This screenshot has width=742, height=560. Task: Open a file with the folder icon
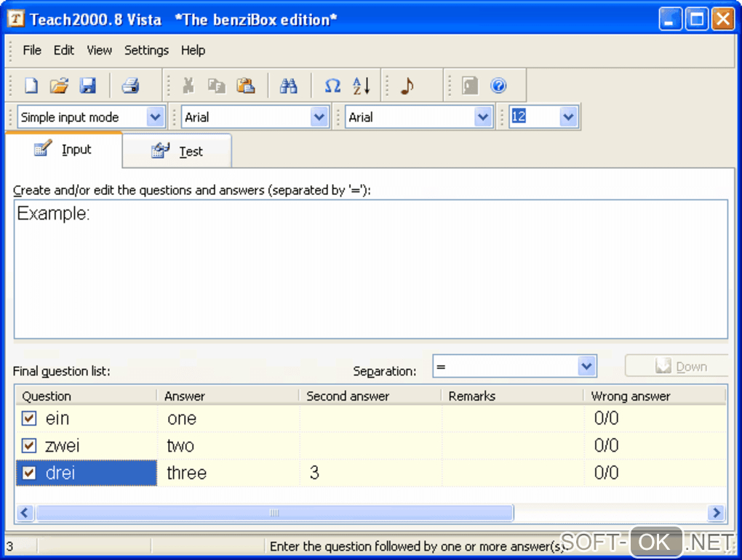pyautogui.click(x=60, y=86)
